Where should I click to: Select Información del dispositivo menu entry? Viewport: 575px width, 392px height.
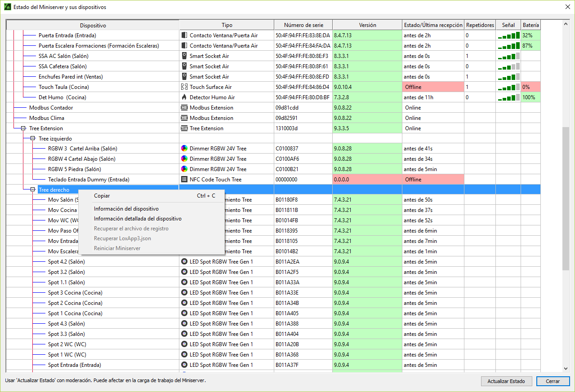(126, 209)
